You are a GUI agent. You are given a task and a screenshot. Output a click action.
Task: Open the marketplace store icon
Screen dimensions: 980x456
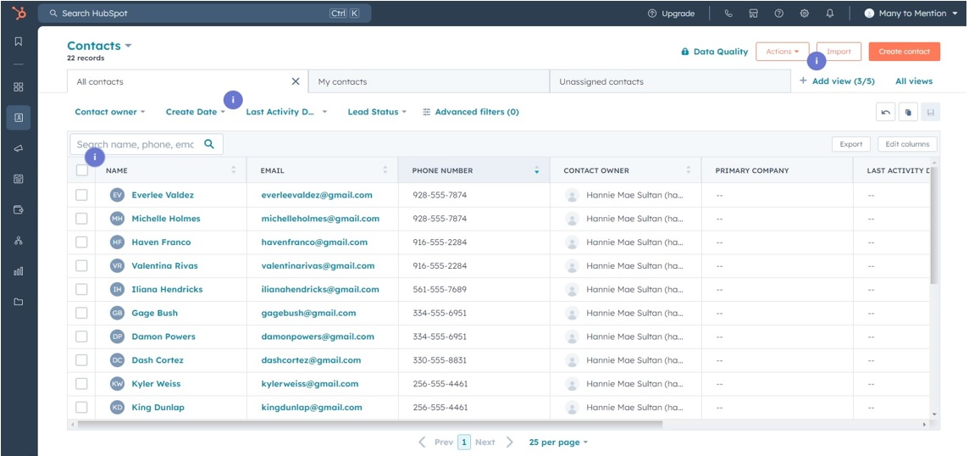pyautogui.click(x=754, y=13)
